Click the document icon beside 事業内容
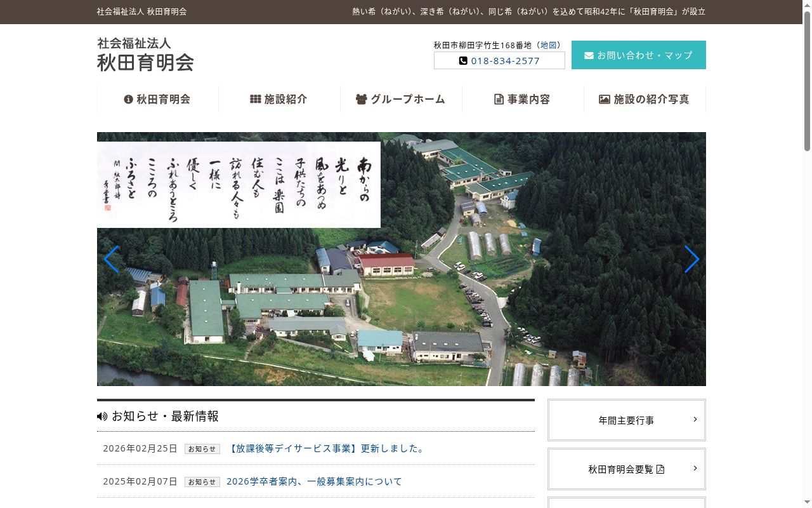 coord(499,99)
